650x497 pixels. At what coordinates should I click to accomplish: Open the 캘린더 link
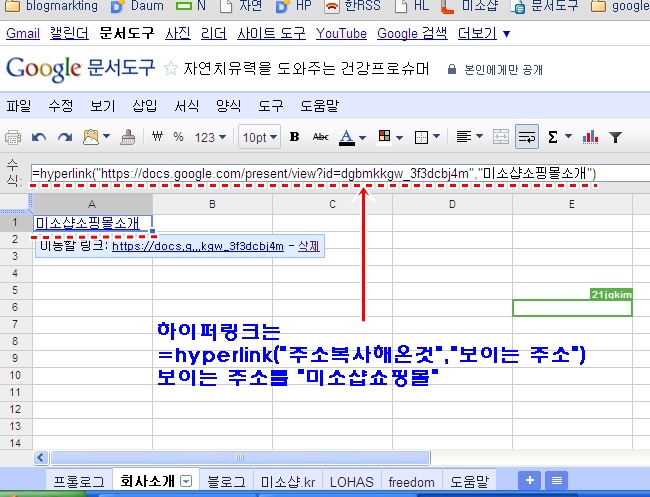point(69,33)
